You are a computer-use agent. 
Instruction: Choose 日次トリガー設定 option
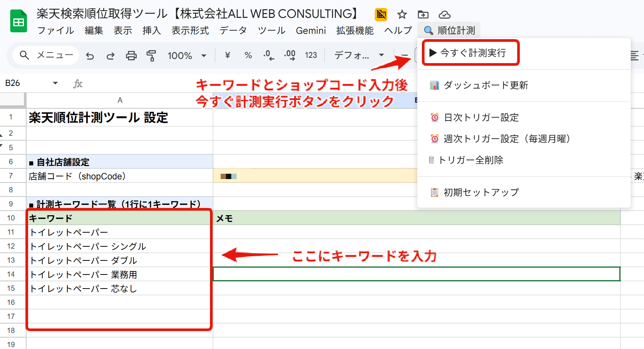coord(481,117)
